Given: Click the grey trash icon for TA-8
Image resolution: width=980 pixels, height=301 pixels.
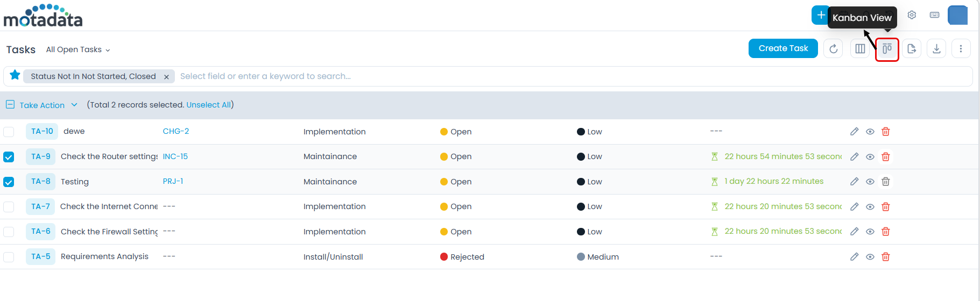Looking at the screenshot, I should pos(886,182).
